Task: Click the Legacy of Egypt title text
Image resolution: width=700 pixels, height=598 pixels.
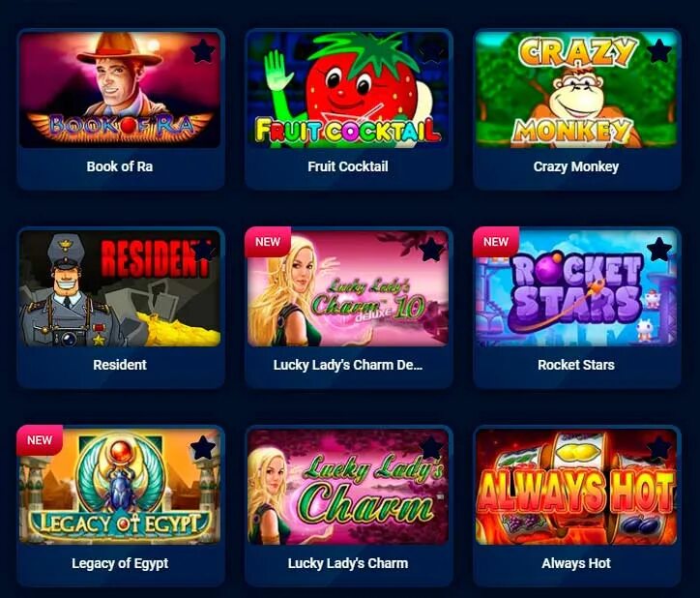Action: coord(120,563)
